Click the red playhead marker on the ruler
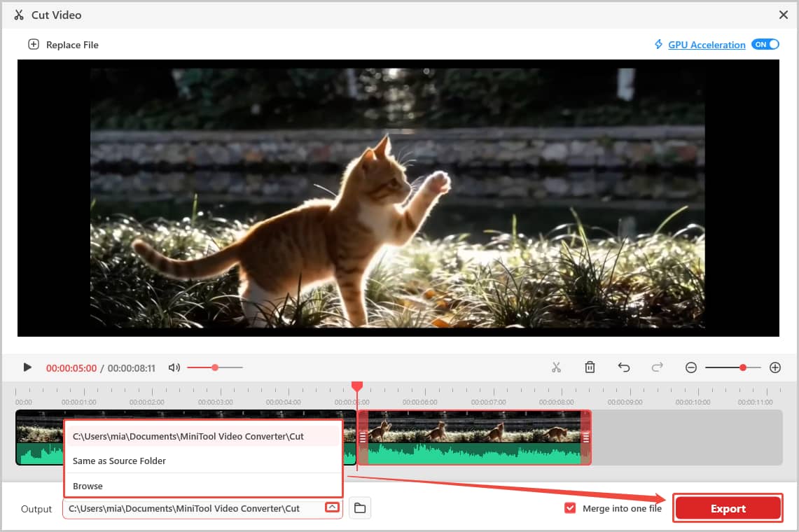The height and width of the screenshot is (532, 799). click(357, 386)
